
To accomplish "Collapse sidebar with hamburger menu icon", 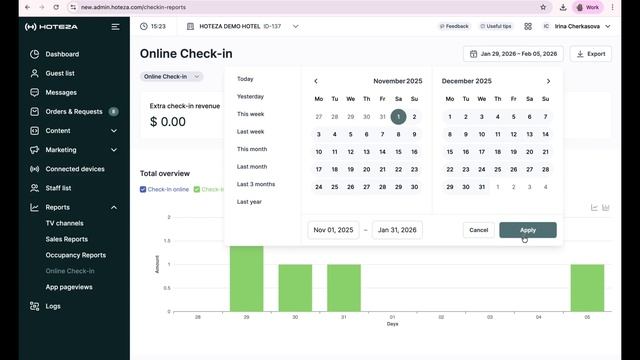I will click(x=116, y=27).
